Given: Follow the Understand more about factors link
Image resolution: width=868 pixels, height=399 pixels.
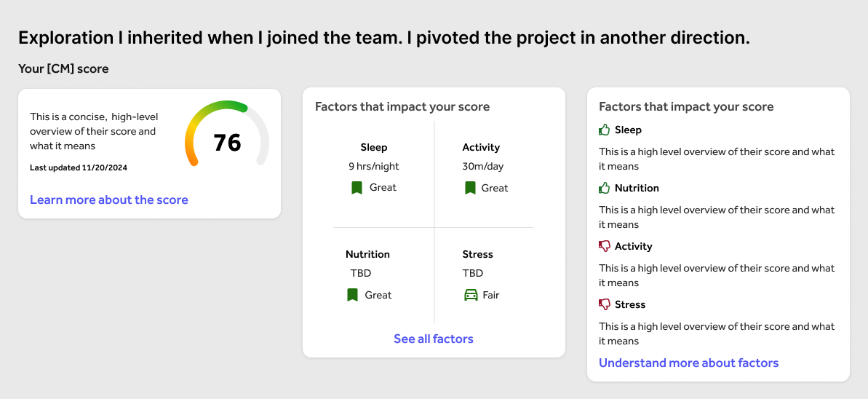Looking at the screenshot, I should (688, 363).
